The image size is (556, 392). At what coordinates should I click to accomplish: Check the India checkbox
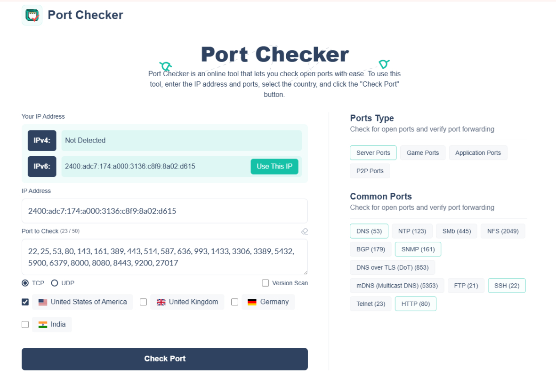(x=25, y=325)
